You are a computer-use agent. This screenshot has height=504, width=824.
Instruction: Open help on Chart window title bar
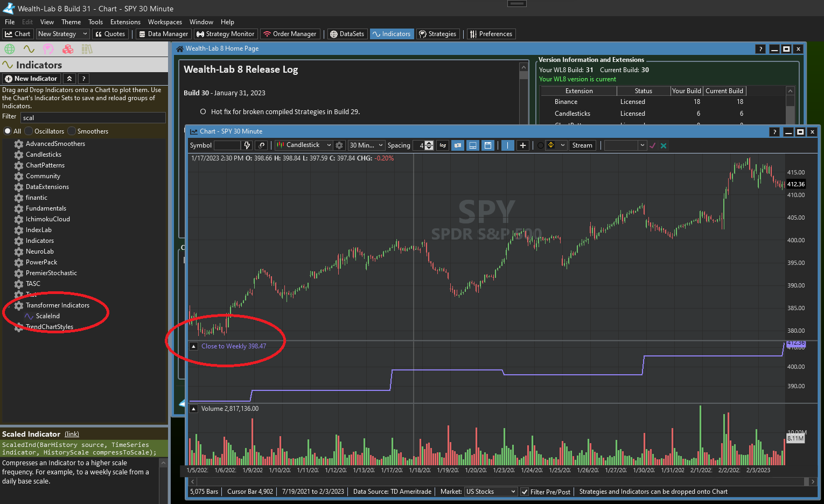tap(774, 131)
